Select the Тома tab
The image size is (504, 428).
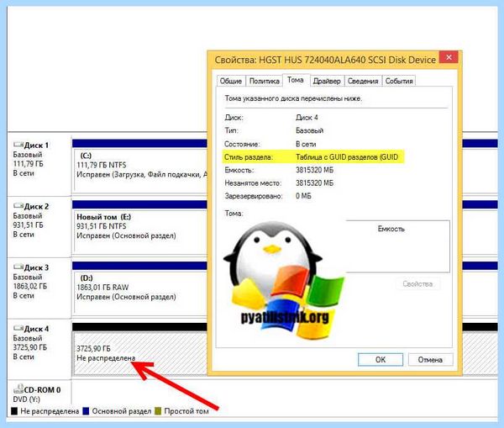tap(296, 80)
